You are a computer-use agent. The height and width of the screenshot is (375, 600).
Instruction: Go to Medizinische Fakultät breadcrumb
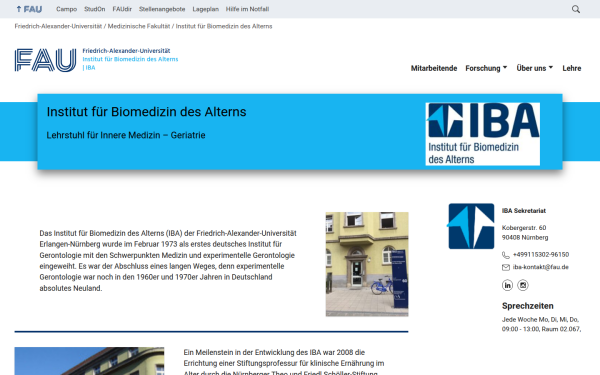[139, 26]
